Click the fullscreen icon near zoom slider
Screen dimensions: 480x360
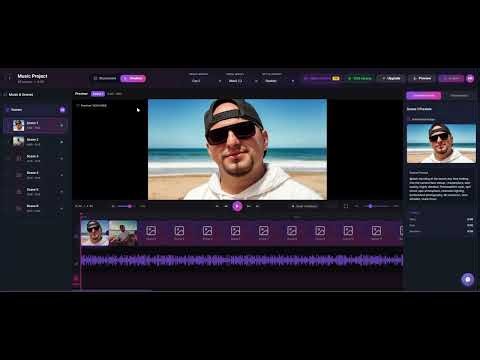click(x=346, y=206)
